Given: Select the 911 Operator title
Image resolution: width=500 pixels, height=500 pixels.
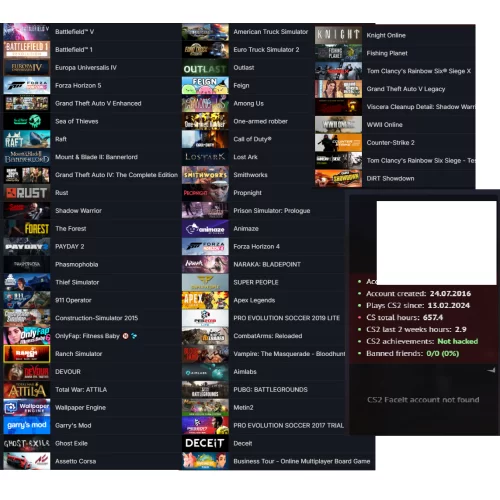Looking at the screenshot, I should point(73,300).
